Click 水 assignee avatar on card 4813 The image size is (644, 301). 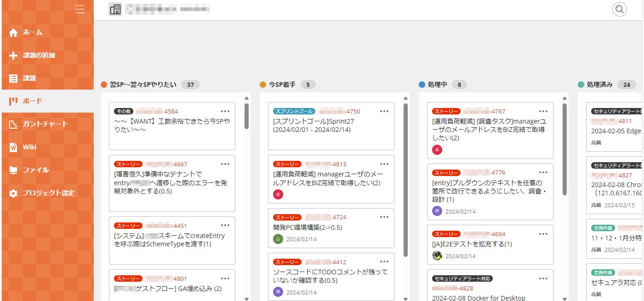click(278, 194)
